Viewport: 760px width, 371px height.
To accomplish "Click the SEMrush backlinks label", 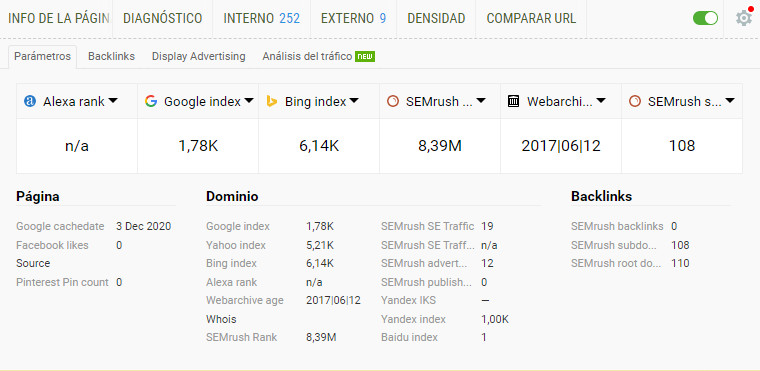I will coord(617,226).
